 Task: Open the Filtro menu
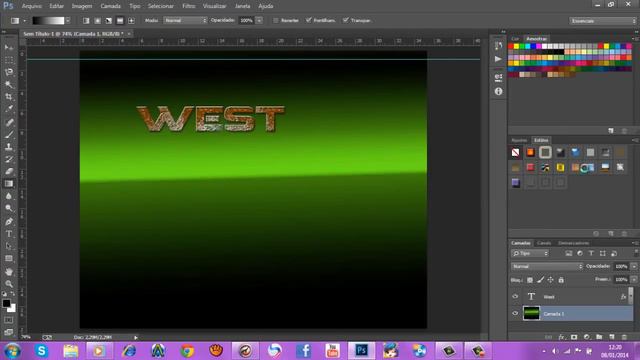click(x=189, y=6)
